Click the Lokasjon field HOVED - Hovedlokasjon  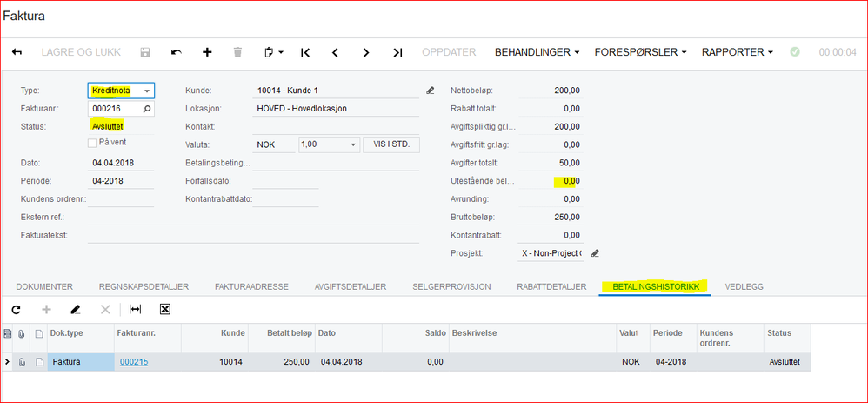(x=336, y=109)
